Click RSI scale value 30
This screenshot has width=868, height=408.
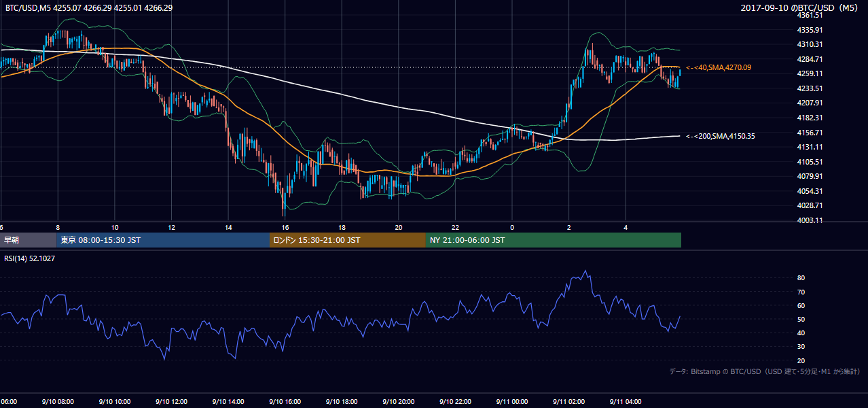pyautogui.click(x=801, y=347)
